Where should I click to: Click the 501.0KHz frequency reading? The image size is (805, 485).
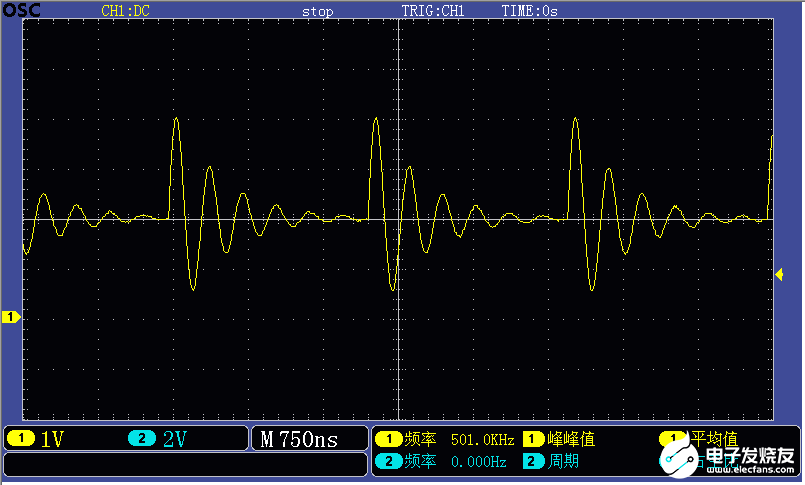[x=483, y=440]
